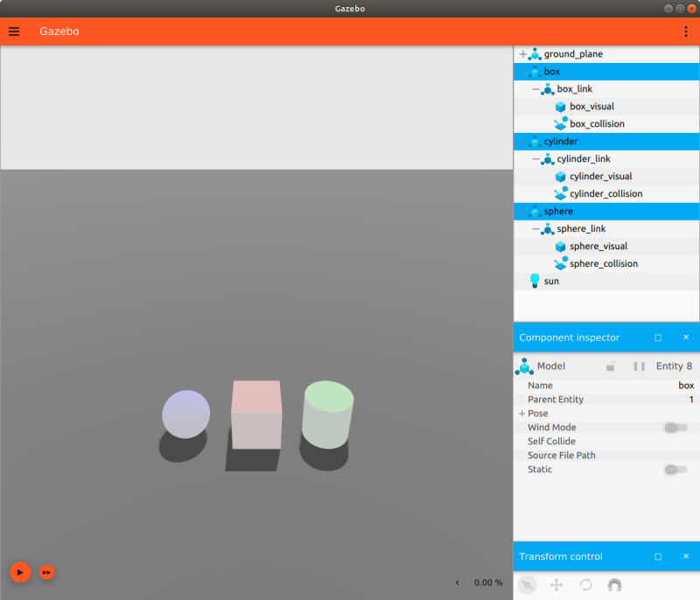Screen dimensions: 700x600
Task: Click the pink box in the scene
Action: (x=256, y=415)
